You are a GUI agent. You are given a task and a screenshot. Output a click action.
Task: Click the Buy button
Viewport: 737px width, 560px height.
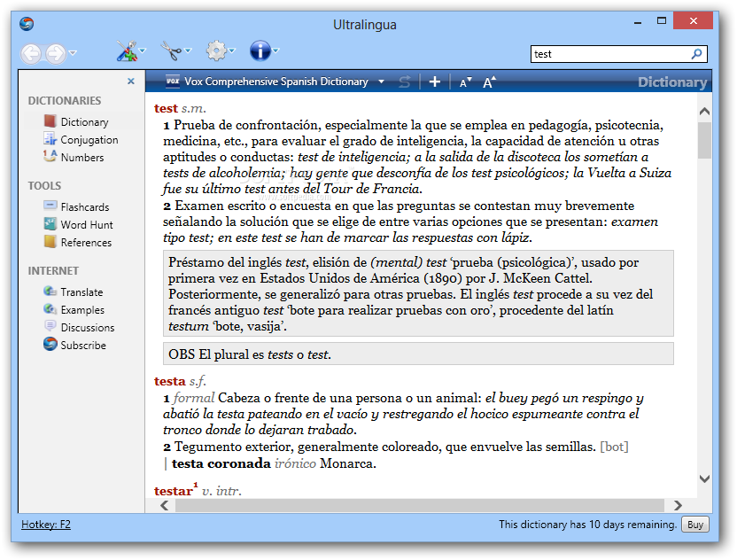(695, 525)
